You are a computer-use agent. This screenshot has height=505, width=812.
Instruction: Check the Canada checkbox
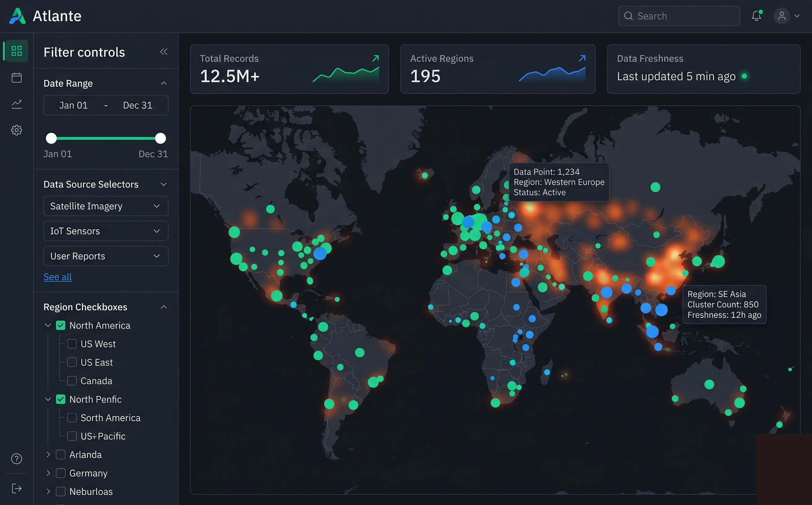click(72, 381)
